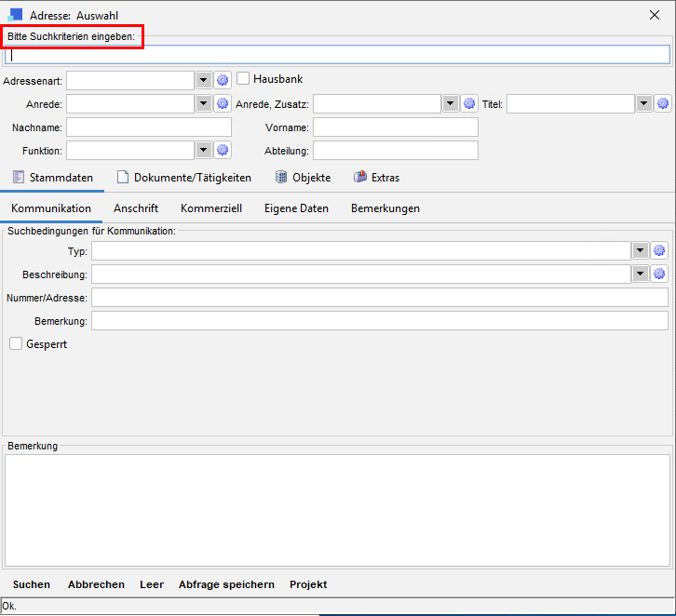The height and width of the screenshot is (616, 676).
Task: Click the gear icon next to Anrede, Zusatz
Action: tap(469, 103)
